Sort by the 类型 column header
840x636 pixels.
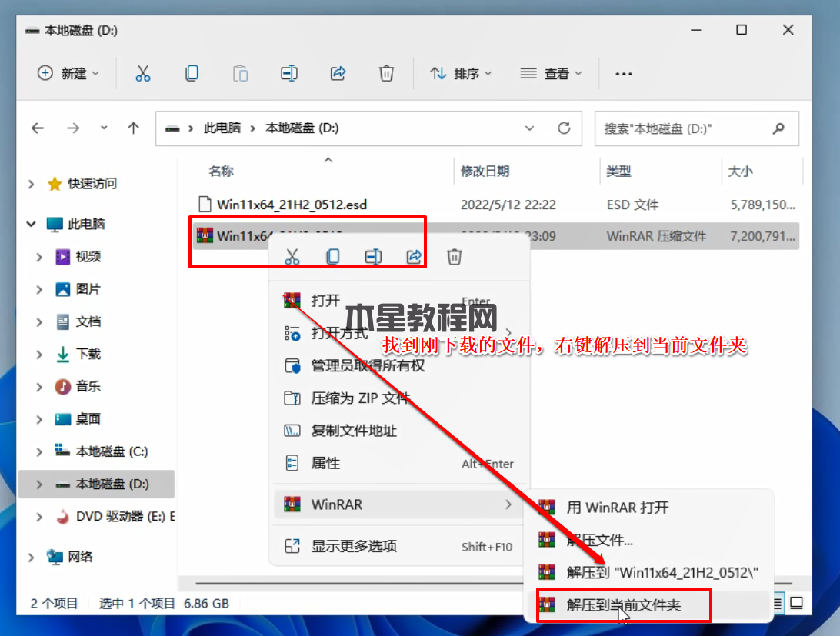(x=618, y=171)
